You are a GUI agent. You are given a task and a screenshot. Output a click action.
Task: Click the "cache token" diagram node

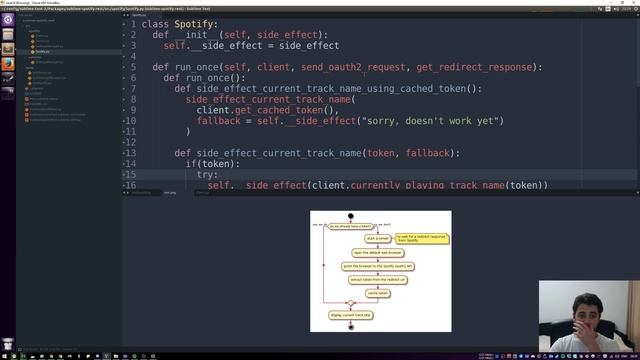(378, 293)
